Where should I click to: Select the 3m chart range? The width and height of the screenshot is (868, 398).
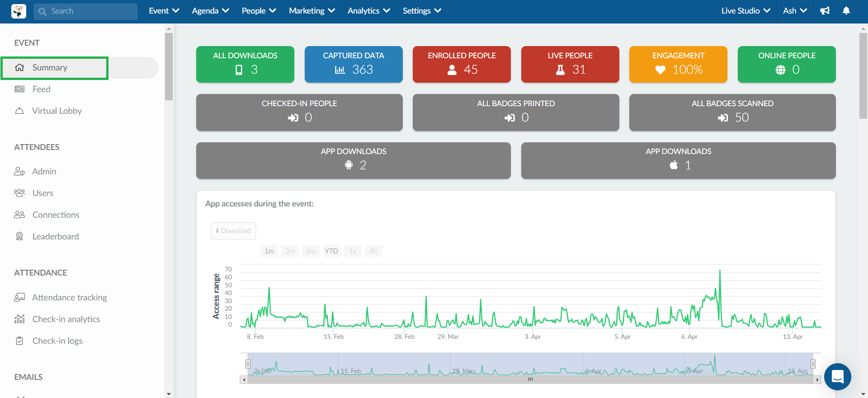(x=290, y=251)
